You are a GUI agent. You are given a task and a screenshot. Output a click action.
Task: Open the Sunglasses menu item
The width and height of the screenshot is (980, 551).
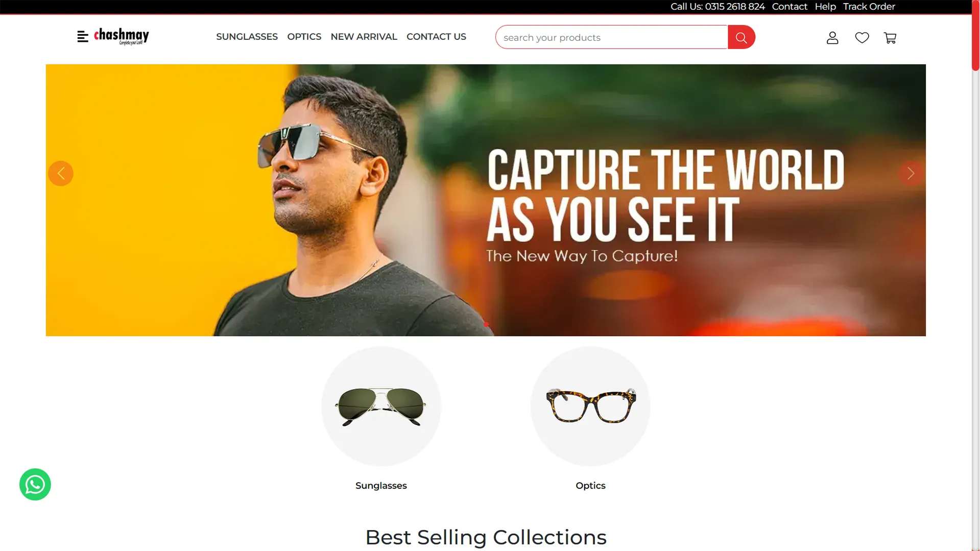(247, 37)
